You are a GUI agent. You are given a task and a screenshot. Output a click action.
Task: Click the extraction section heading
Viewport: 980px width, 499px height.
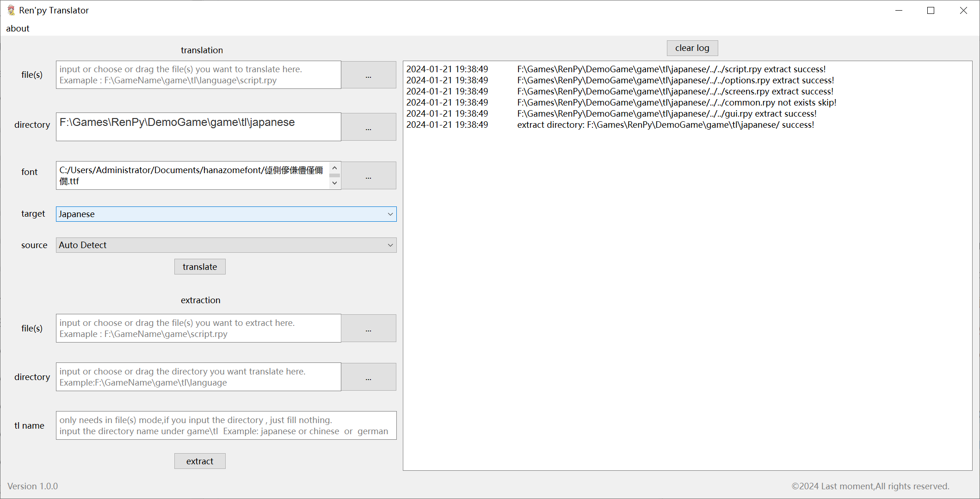pos(201,300)
